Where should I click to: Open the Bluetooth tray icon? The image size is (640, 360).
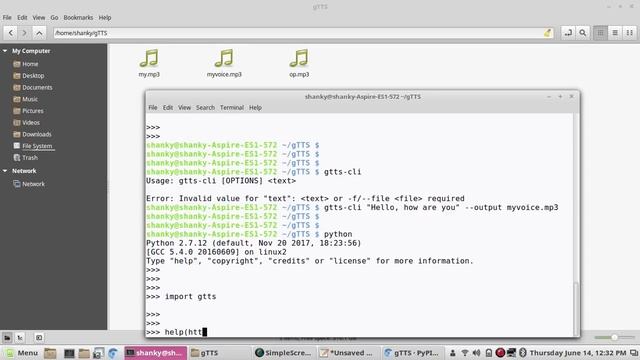(523, 353)
